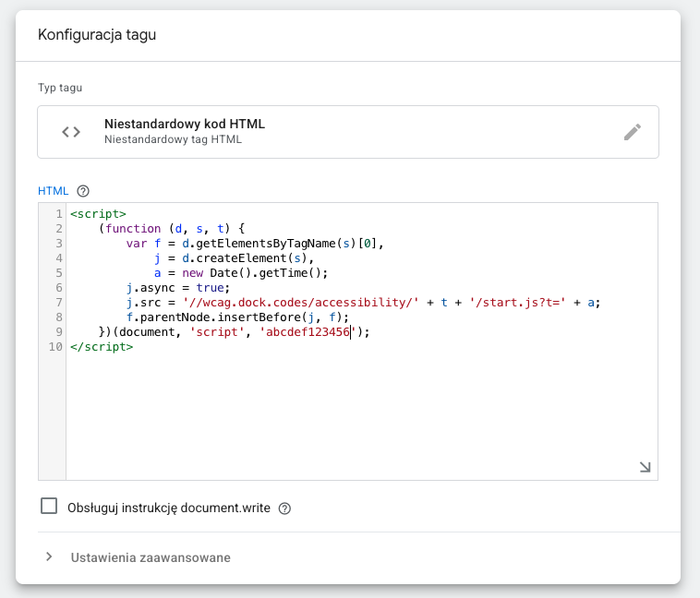Expand the Ustawienia zaawansowane chevron
The height and width of the screenshot is (598, 700).
[x=49, y=557]
